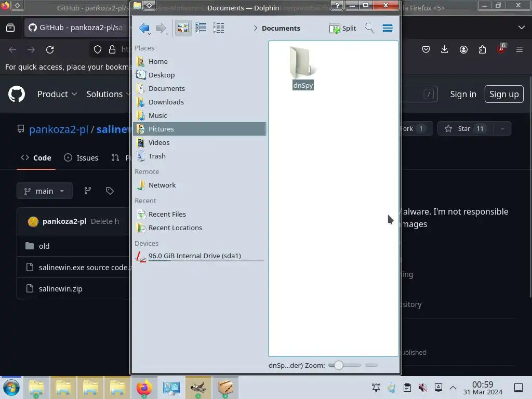
Task: Toggle Split view in Dolphin
Action: [x=343, y=28]
